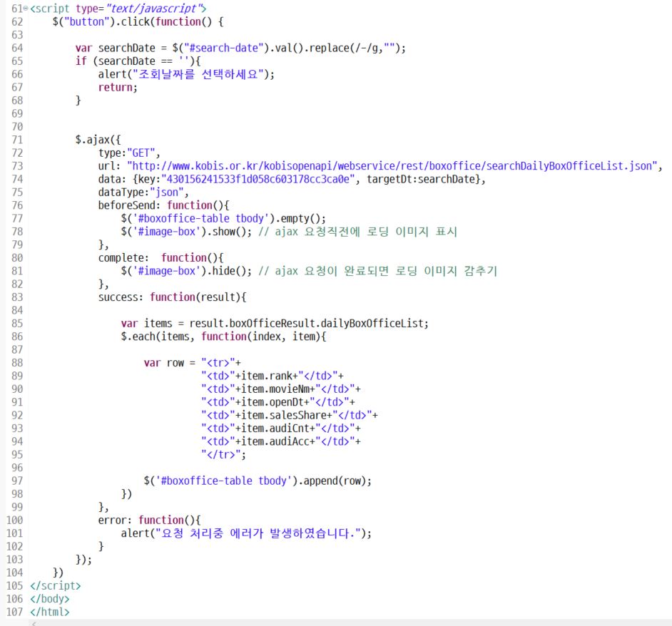Screen dimensions: 672x626
Task: Click line number 107 in the gutter
Action: [x=14, y=612]
